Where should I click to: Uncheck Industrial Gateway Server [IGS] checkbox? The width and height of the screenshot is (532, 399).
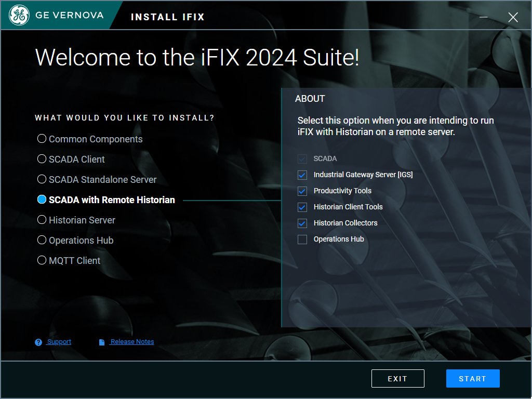click(x=302, y=175)
